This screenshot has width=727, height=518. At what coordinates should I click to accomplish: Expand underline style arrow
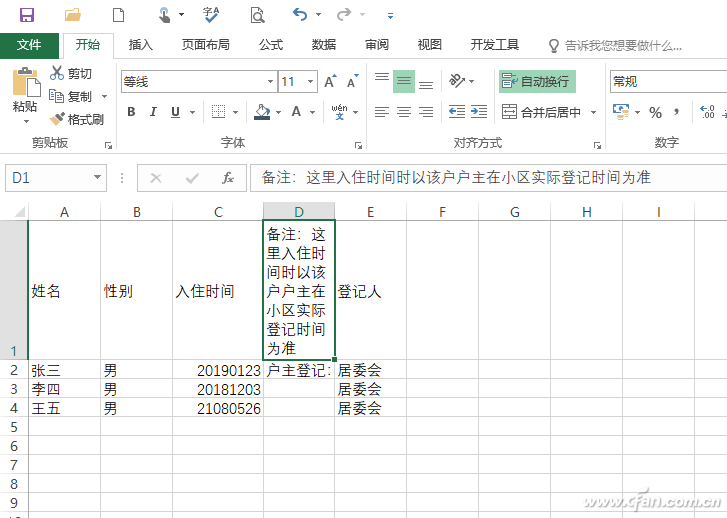tap(192, 112)
